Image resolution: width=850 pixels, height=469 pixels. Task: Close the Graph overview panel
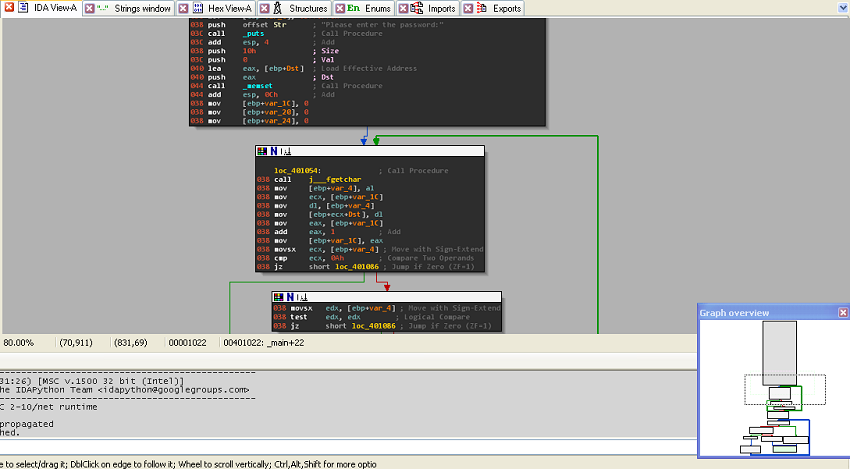point(843,312)
